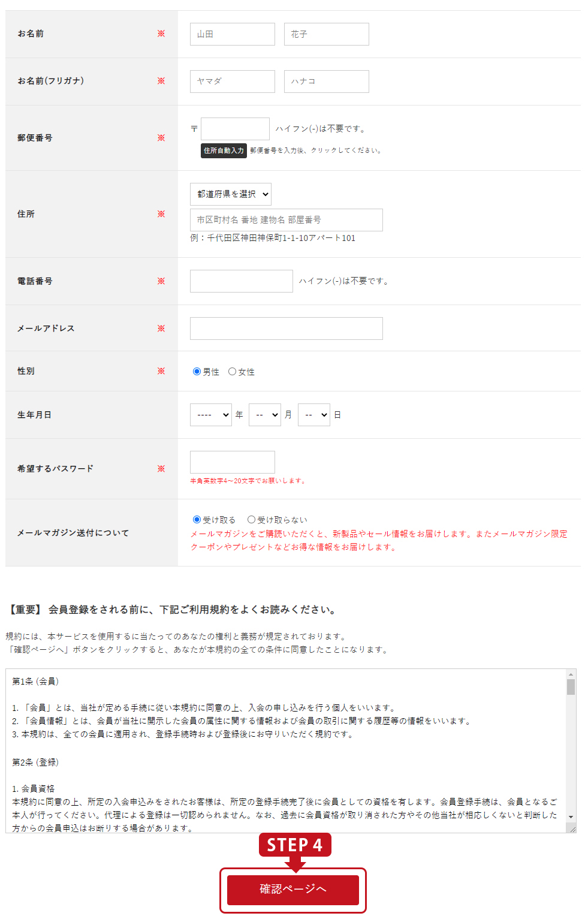Click the 電話番号 input field
This screenshot has height=916, width=588.
tap(242, 281)
